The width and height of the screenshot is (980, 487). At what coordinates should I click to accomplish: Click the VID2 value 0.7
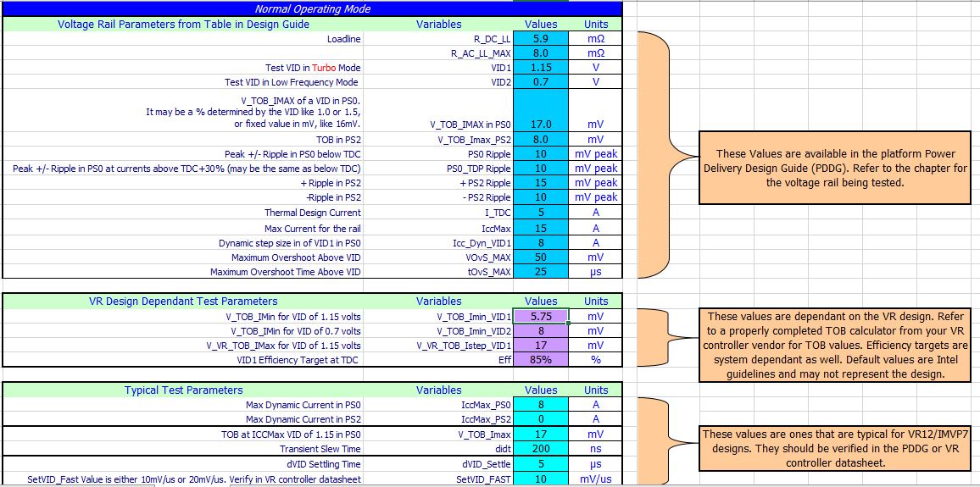[540, 82]
